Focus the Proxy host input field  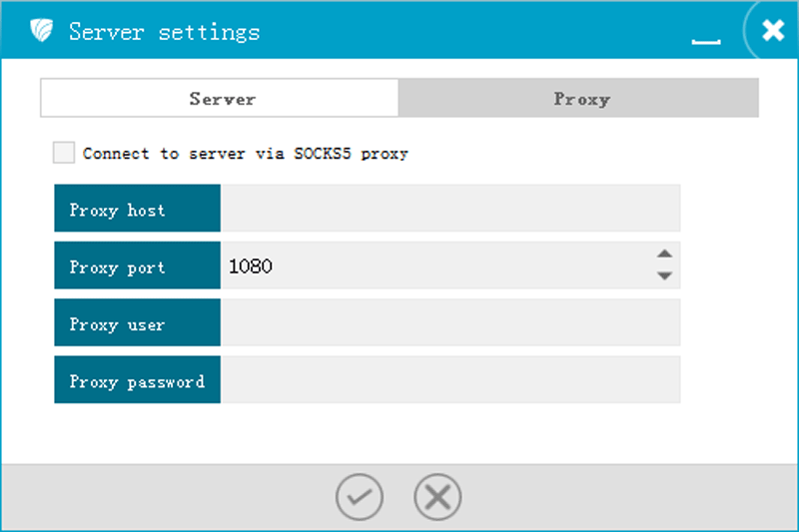(x=449, y=209)
